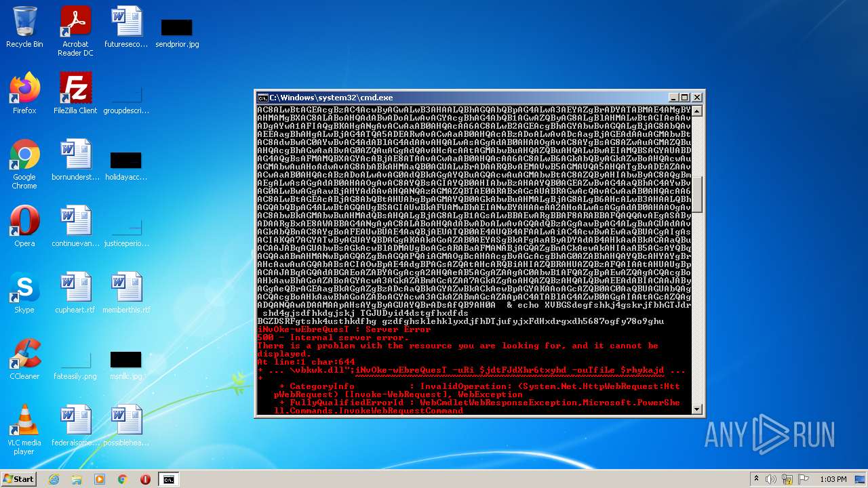Click the 'At line:1 char:644' text
The width and height of the screenshot is (868, 488).
(x=306, y=362)
